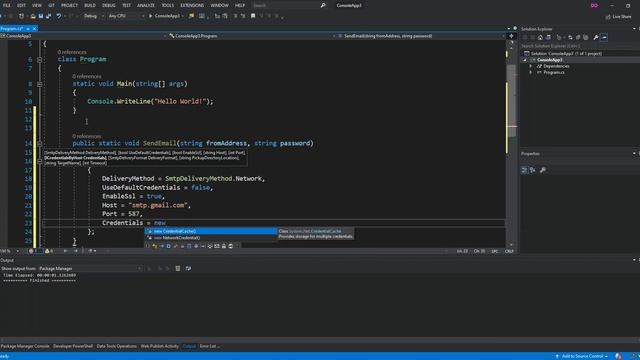Click the Live Share button

[x=618, y=17]
